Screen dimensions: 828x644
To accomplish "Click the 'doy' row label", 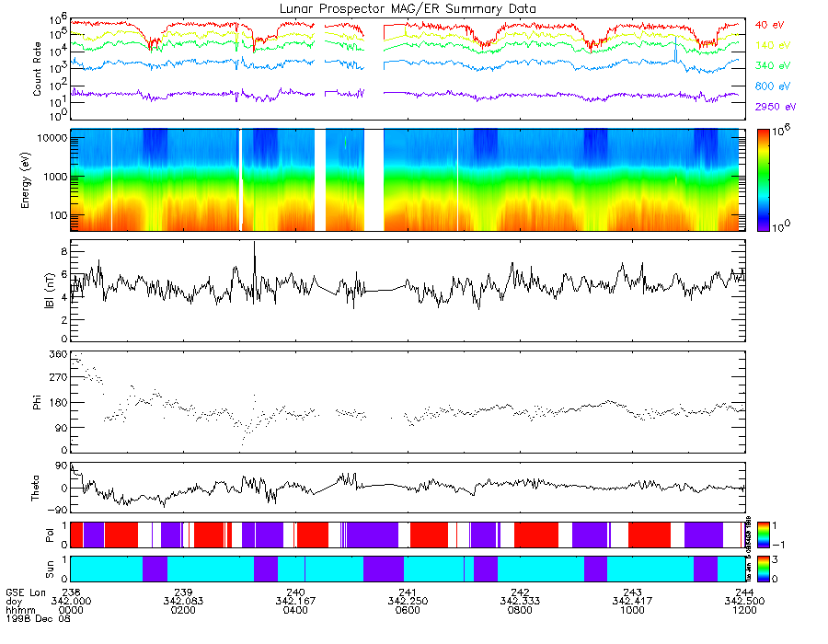I will click(x=14, y=602).
